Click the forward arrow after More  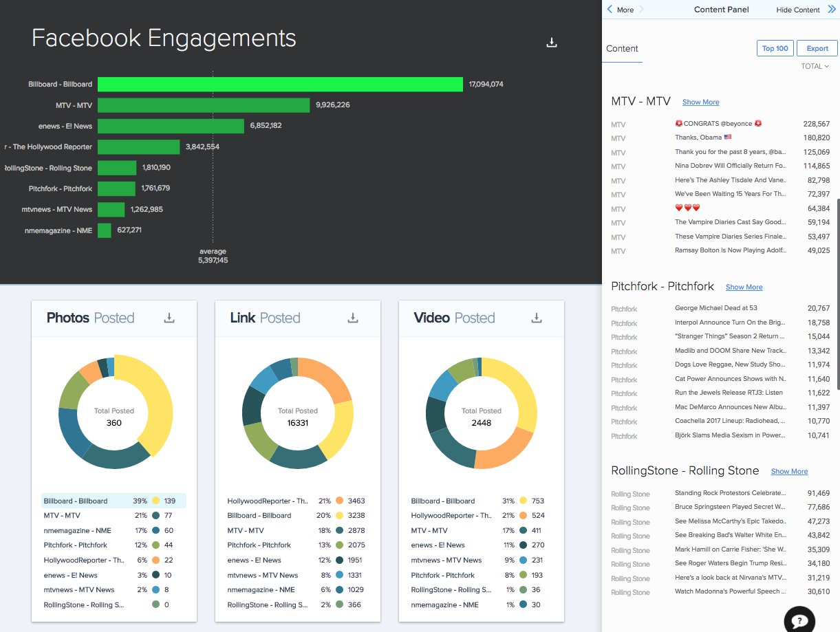point(641,10)
